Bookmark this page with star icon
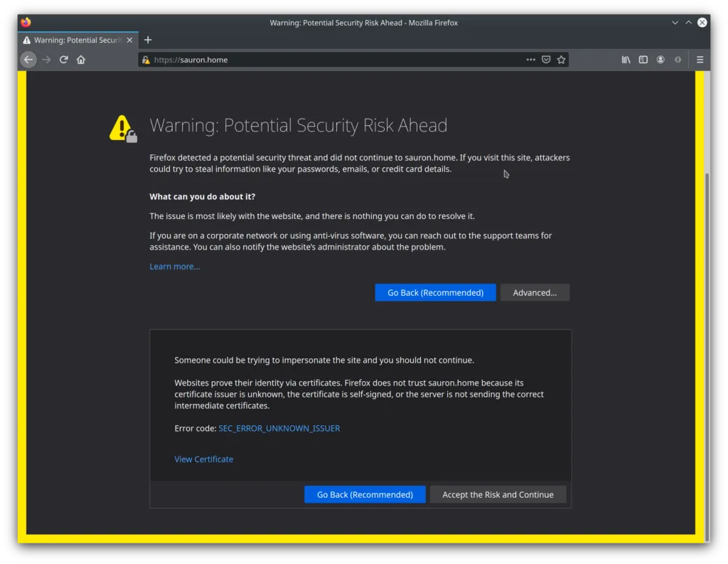The image size is (728, 564). 561,60
